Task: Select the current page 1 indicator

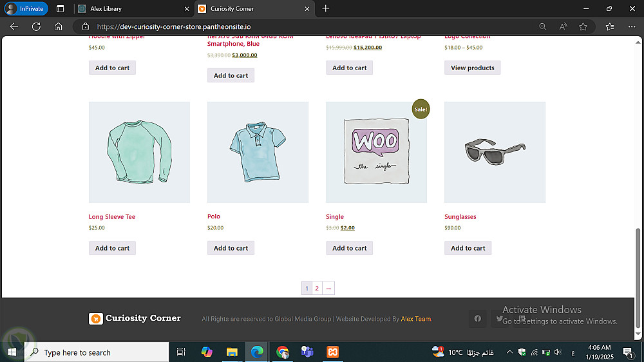Action: [x=307, y=288]
